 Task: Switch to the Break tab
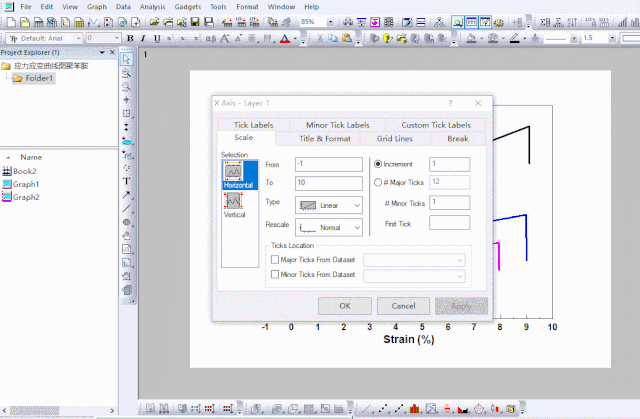coord(458,139)
